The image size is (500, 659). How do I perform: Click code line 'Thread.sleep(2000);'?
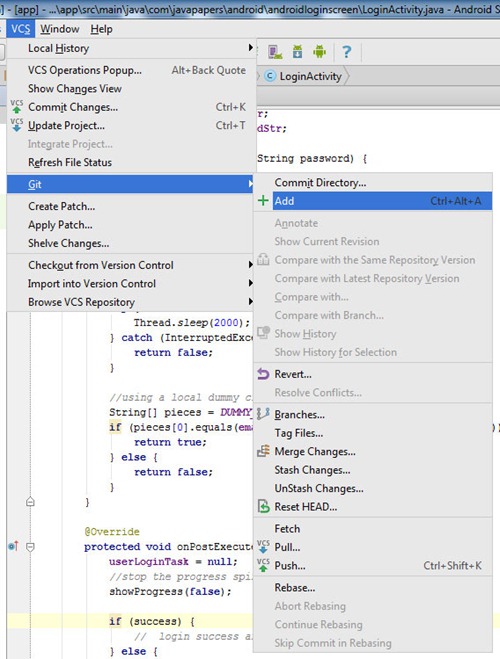pos(192,323)
